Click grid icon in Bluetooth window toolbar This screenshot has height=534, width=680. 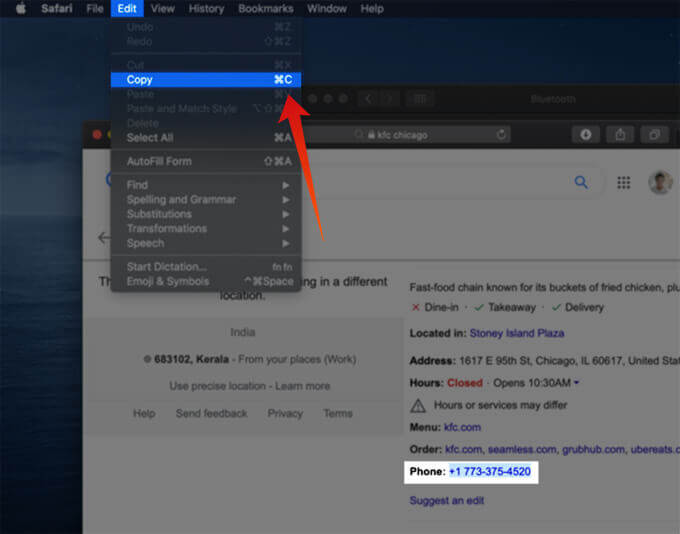[420, 99]
